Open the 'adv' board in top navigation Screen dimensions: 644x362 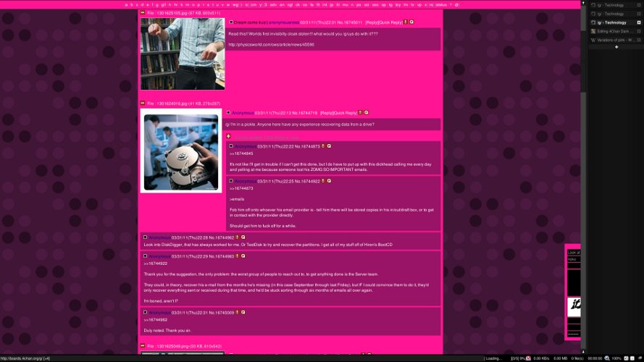(273, 5)
